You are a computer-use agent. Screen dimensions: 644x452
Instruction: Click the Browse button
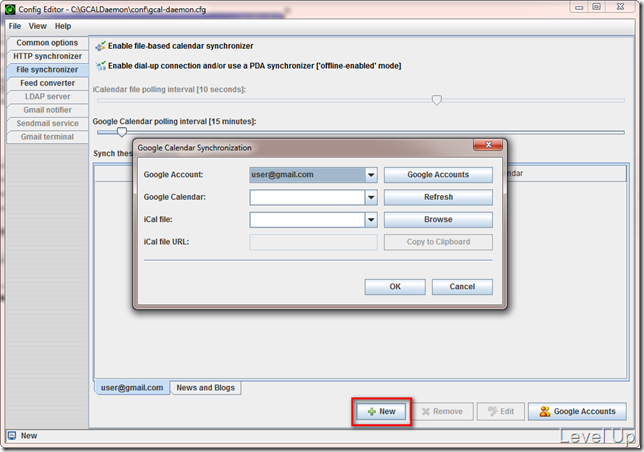coord(438,220)
